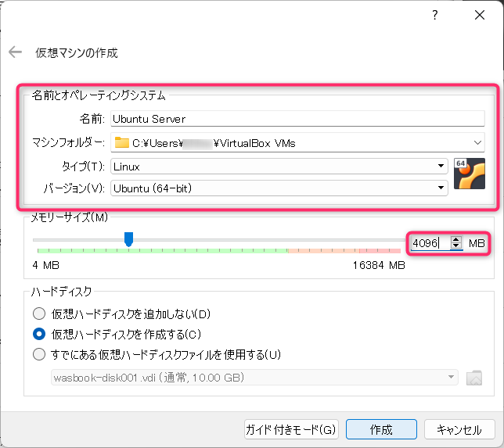Open the wasbook-disk001.vdi disk dropdown
504x448 pixels.
[254, 378]
